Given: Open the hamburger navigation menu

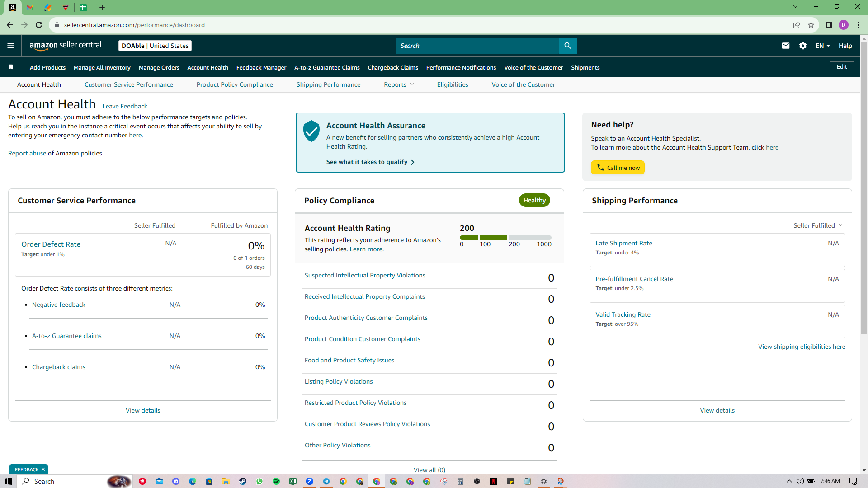Looking at the screenshot, I should coord(11,46).
